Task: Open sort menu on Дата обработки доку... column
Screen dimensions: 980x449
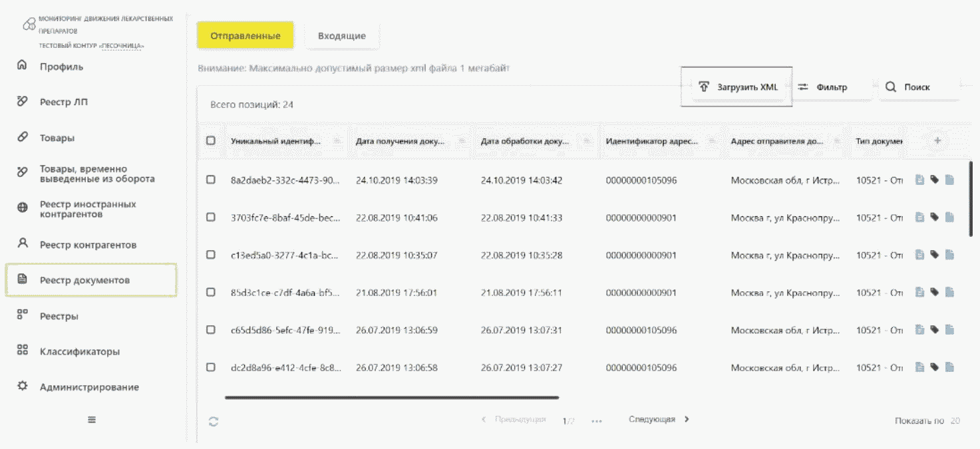Action: pyautogui.click(x=587, y=141)
